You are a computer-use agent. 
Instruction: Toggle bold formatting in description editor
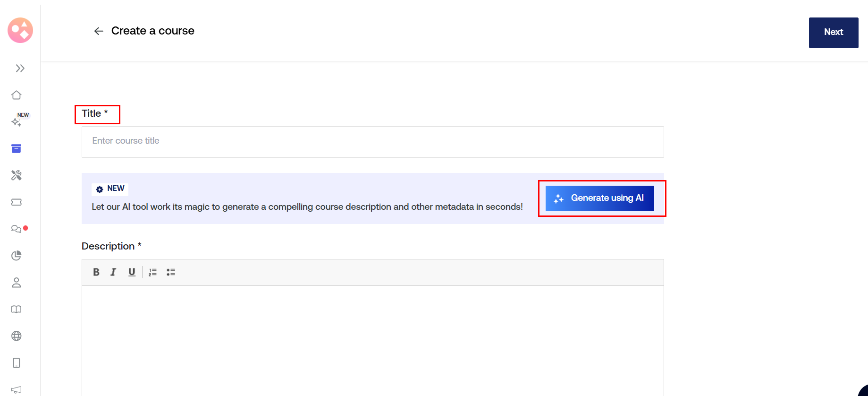pyautogui.click(x=96, y=272)
